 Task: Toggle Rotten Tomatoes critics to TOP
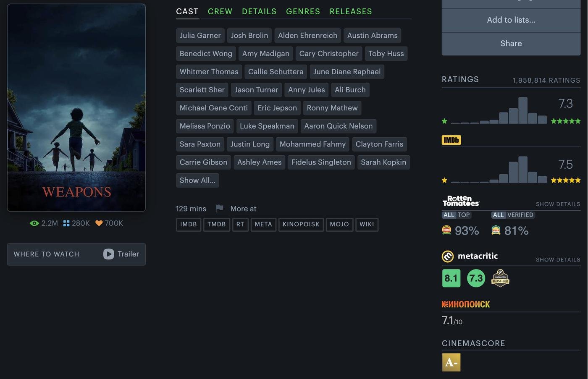point(464,215)
